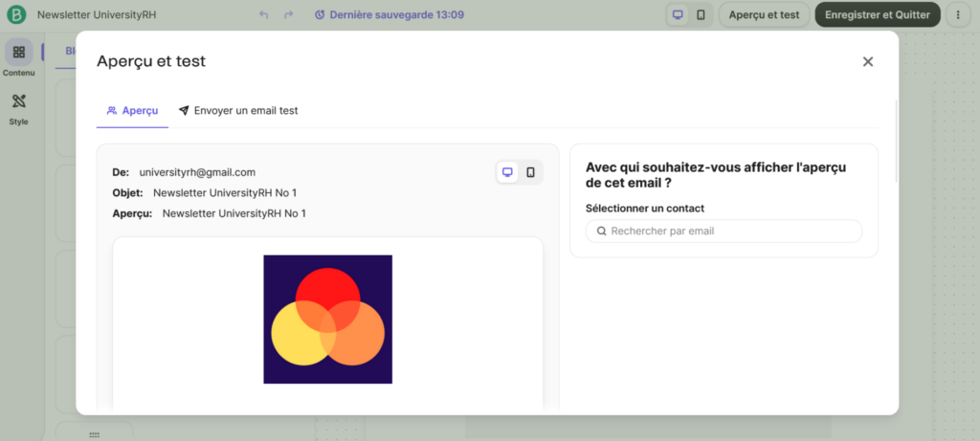Select desktop view icon in top toolbar
This screenshot has width=980, height=441.
coord(679,15)
